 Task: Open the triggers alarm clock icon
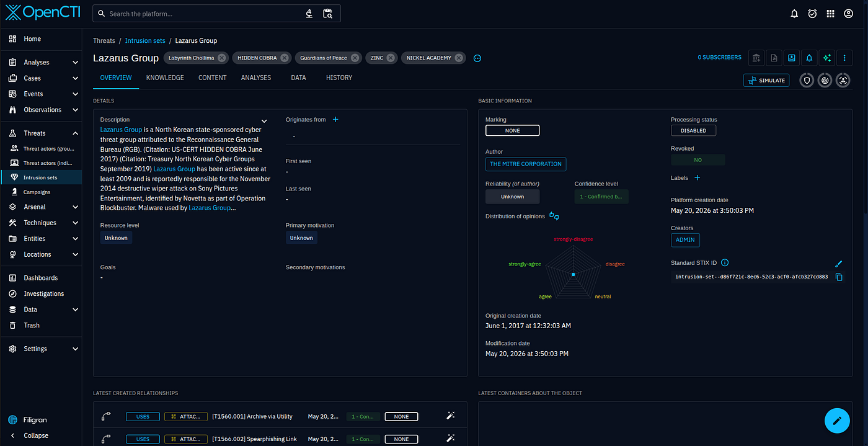pos(812,14)
